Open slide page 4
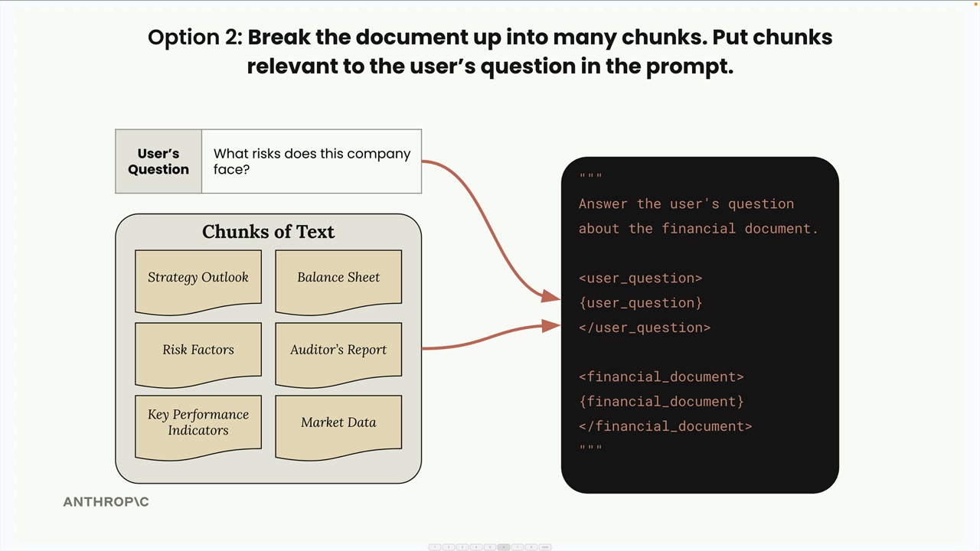This screenshot has height=551, width=980. 476,547
